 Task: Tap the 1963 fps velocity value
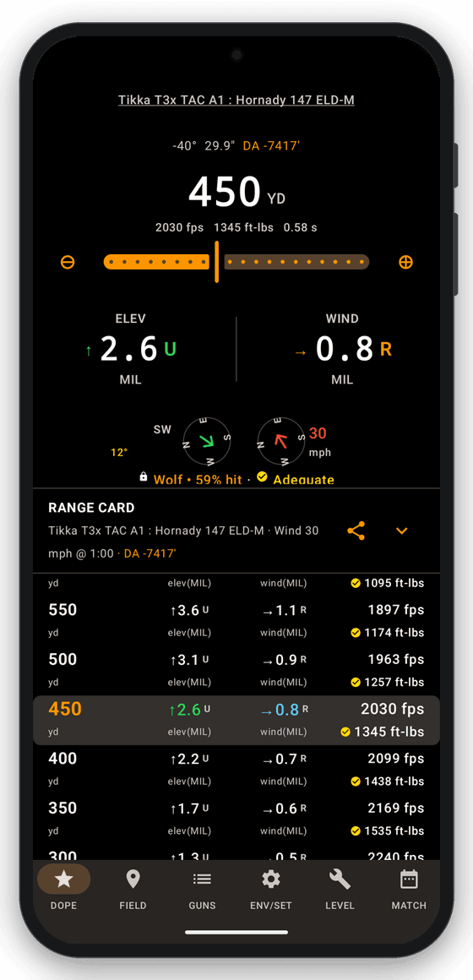pos(396,659)
